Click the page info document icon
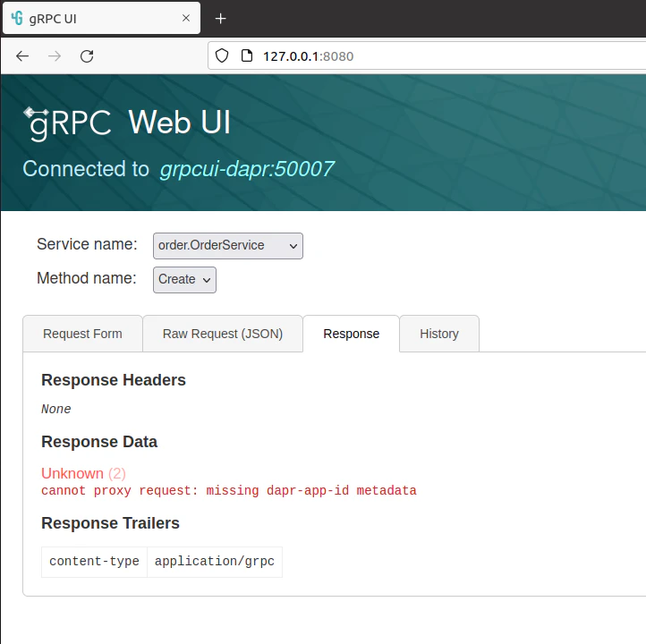The image size is (646, 644). [246, 55]
